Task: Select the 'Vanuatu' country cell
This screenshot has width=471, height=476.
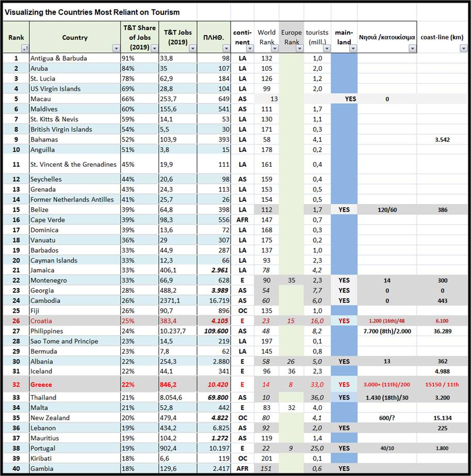Action: [75, 240]
